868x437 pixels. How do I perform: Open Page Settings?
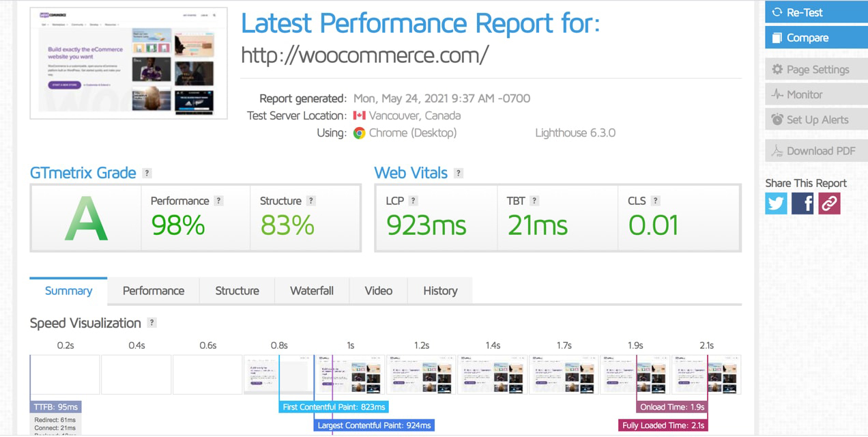[x=816, y=70]
